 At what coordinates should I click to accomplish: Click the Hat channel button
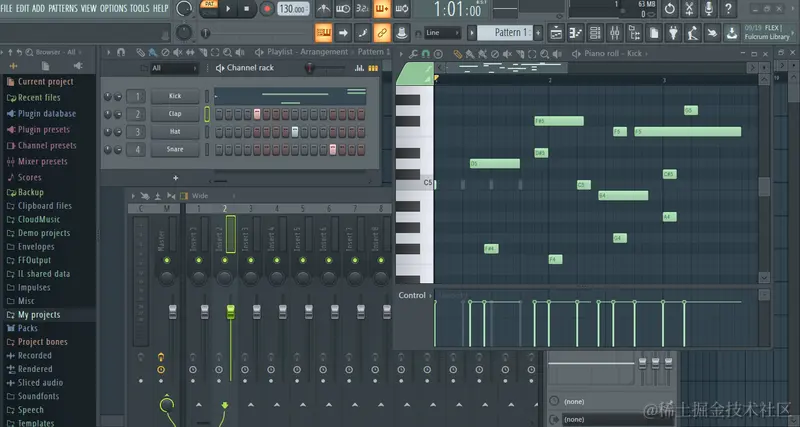(x=175, y=132)
